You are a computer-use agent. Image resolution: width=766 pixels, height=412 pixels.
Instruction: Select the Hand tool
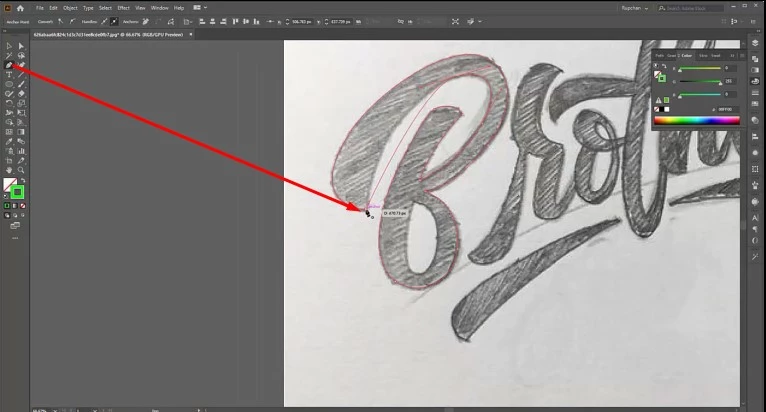click(9, 170)
